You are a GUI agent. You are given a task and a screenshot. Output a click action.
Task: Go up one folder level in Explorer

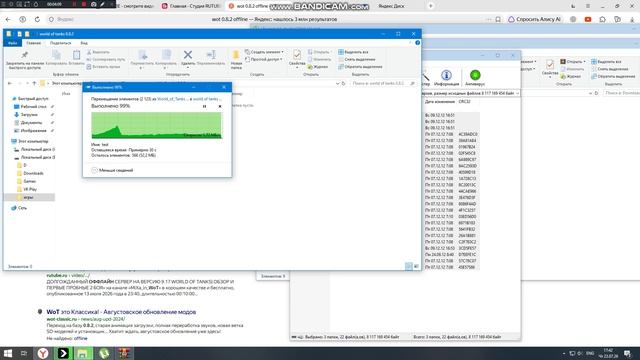[34, 83]
